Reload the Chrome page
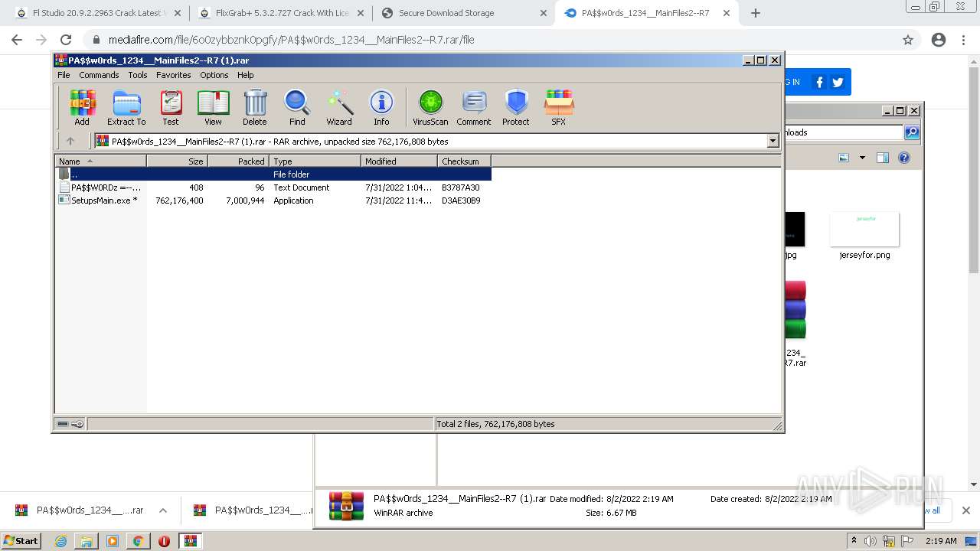The height and width of the screenshot is (551, 980). coord(66,40)
